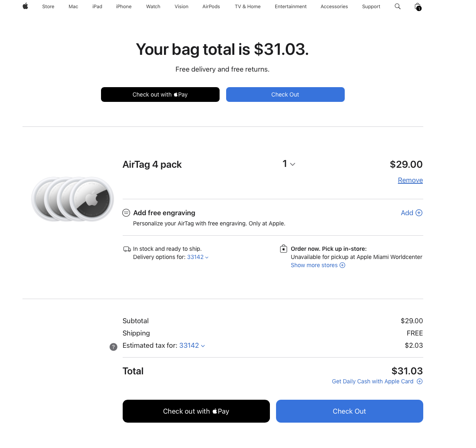Click the top blue Check Out button

point(285,95)
